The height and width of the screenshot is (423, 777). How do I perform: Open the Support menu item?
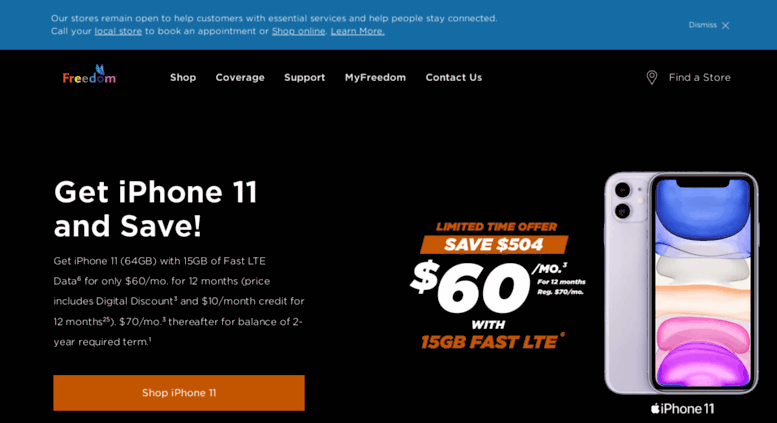304,77
